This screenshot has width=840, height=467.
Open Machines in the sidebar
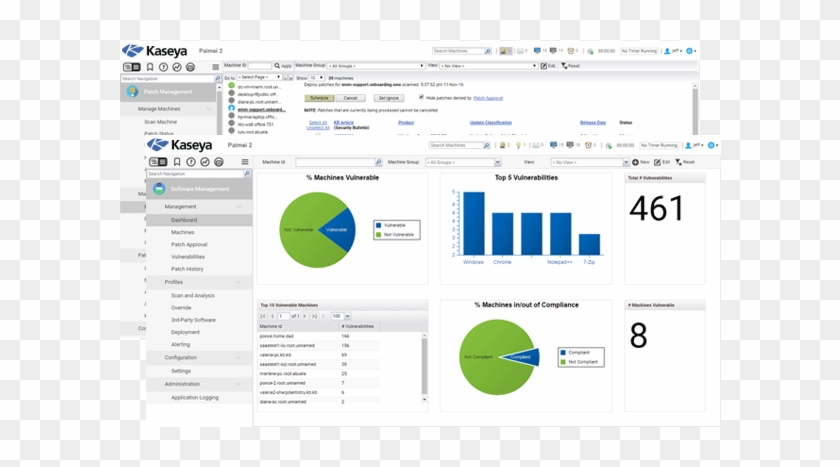pos(183,232)
